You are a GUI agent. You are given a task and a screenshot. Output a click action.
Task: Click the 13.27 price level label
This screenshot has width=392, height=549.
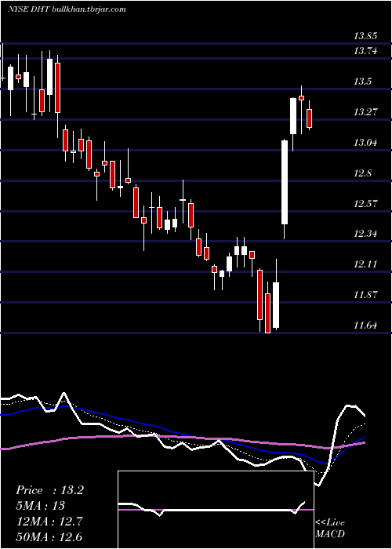click(x=365, y=112)
